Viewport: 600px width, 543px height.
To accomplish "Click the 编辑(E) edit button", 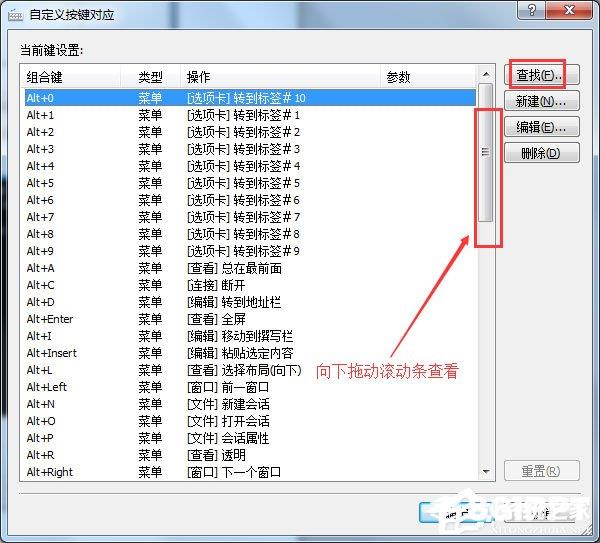I will pos(541,127).
